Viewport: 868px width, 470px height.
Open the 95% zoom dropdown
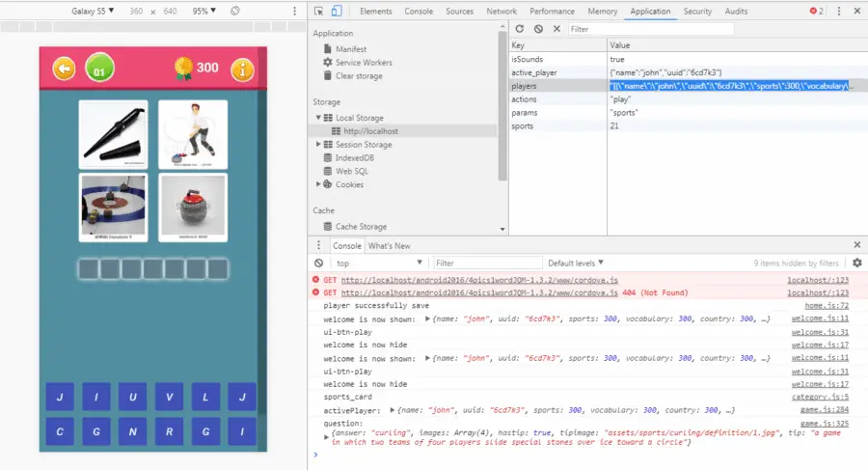tap(204, 12)
